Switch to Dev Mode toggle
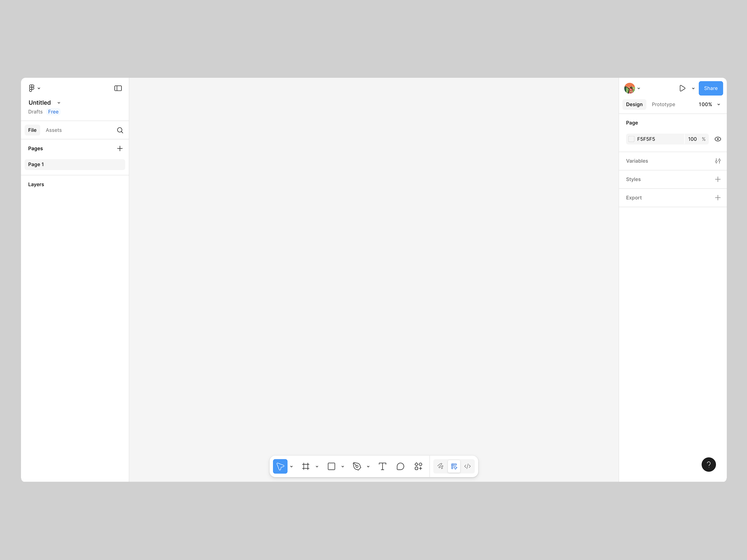Screen dimensions: 747x560 pos(468,466)
